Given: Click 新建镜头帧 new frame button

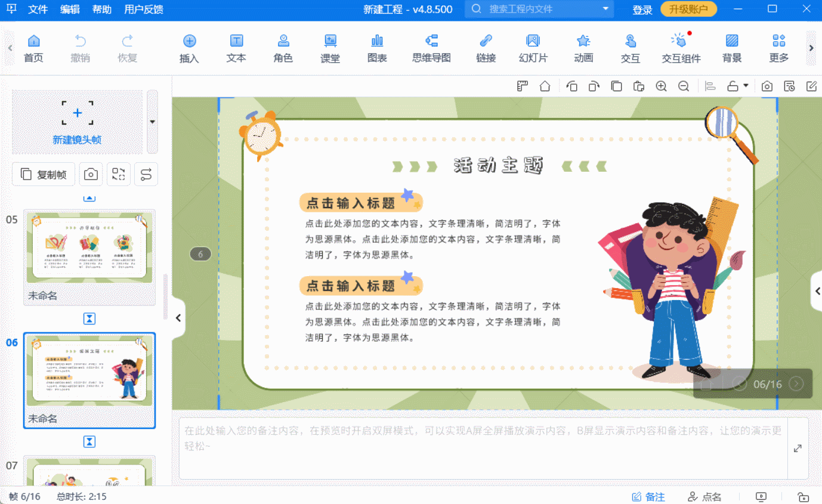Looking at the screenshot, I should (77, 122).
